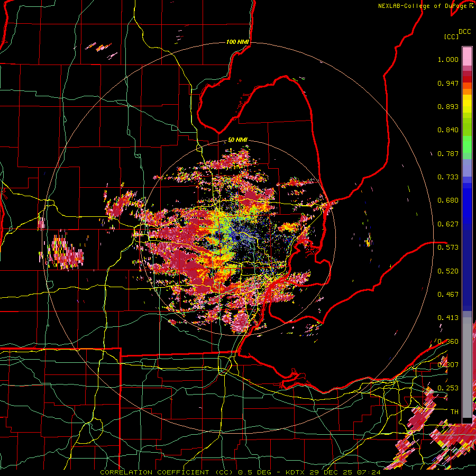Screen dimensions: 476x476
Task: Click the 50 NMI range ring label
Action: 237,140
